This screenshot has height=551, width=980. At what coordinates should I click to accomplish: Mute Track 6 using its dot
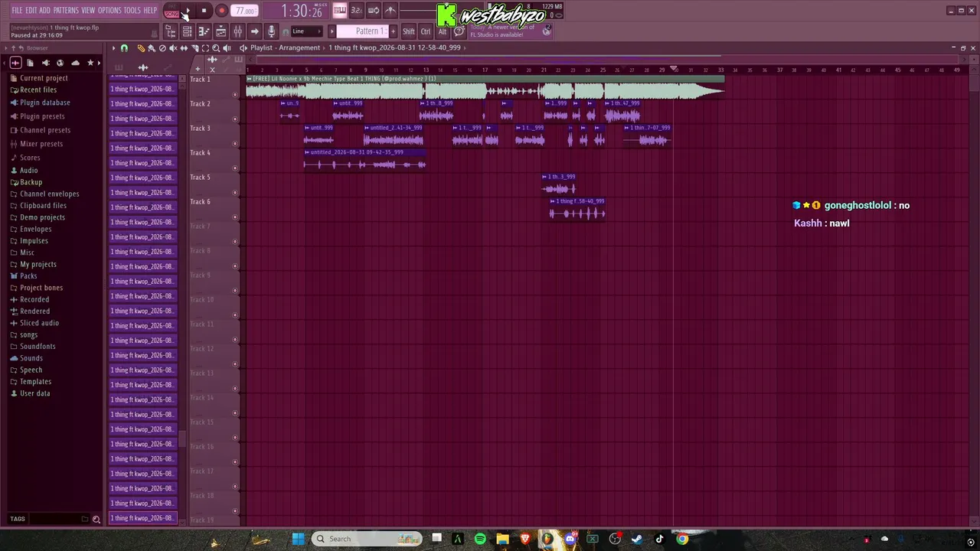235,217
